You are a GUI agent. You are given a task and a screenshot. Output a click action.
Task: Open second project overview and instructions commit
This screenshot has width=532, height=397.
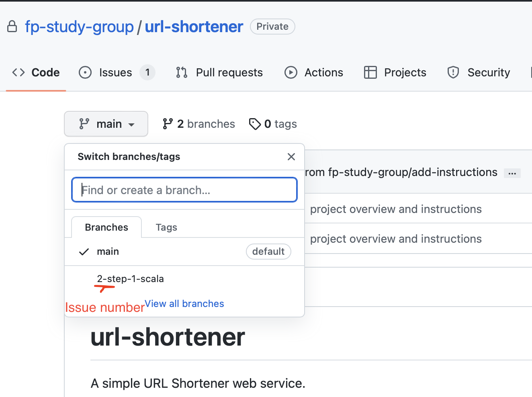pyautogui.click(x=396, y=239)
